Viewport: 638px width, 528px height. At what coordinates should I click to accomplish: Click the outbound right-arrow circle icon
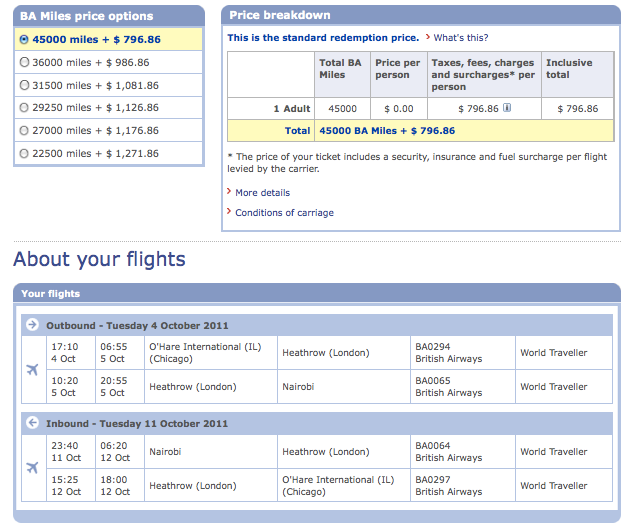tap(32, 325)
